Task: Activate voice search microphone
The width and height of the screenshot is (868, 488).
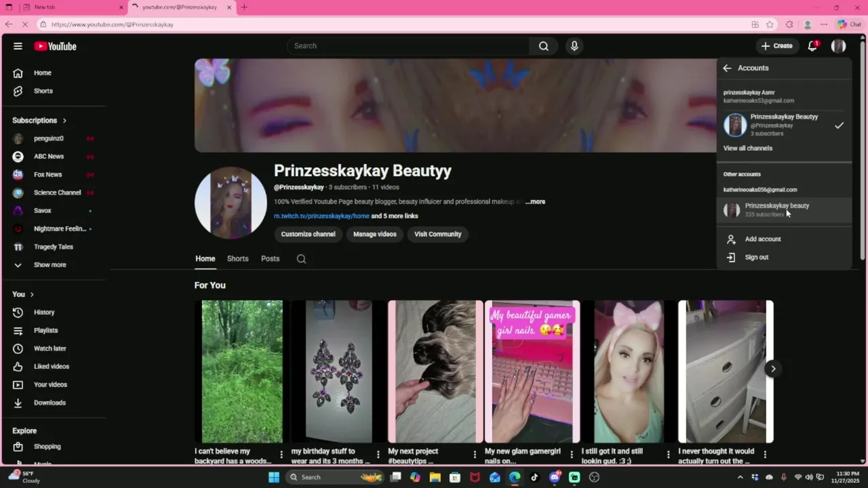Action: 574,46
